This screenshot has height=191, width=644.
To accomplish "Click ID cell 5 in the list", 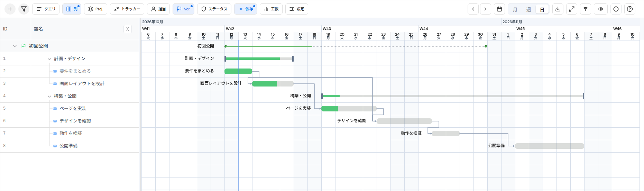I will [16, 109].
